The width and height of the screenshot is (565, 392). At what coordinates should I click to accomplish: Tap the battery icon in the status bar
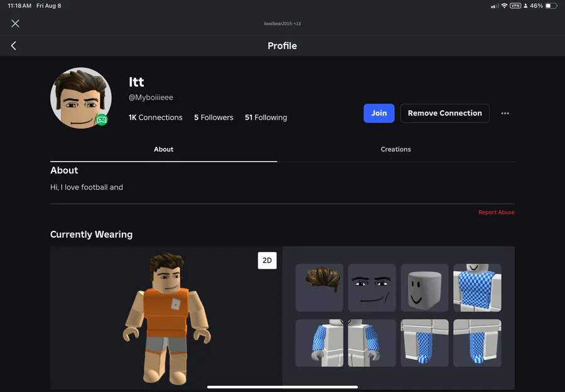tap(551, 6)
